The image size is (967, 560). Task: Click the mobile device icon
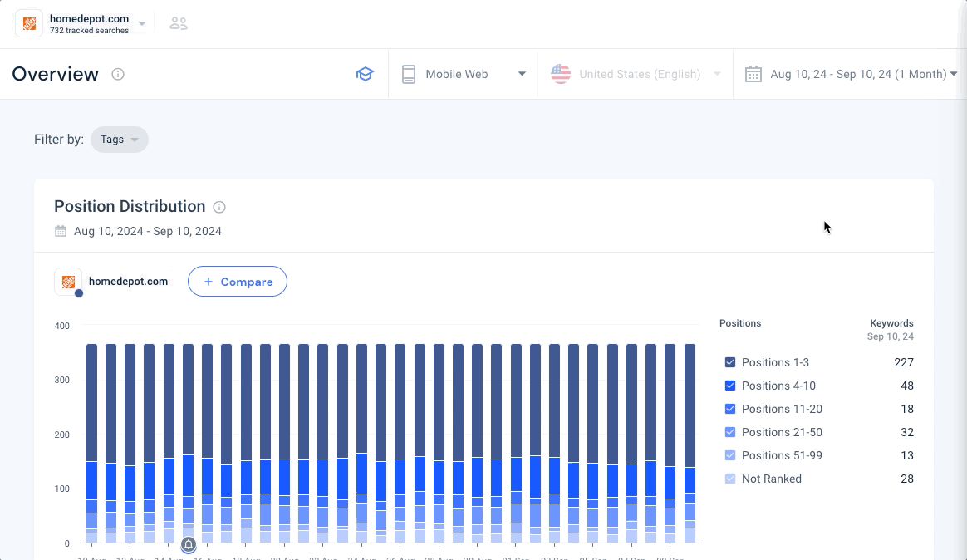point(408,74)
